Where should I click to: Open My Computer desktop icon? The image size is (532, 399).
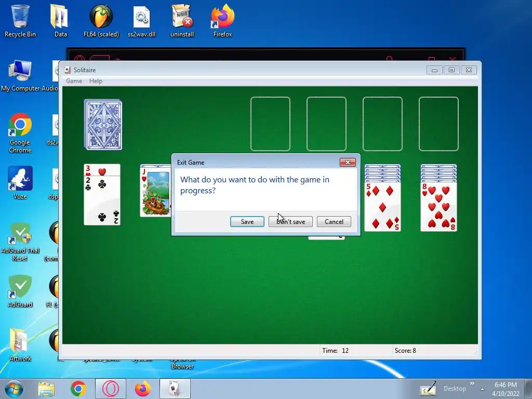pos(20,75)
